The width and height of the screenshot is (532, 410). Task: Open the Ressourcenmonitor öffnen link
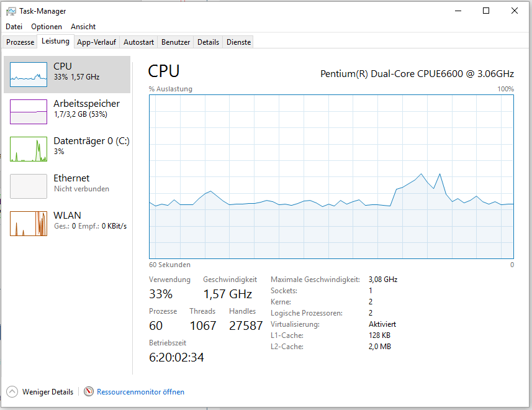[140, 392]
